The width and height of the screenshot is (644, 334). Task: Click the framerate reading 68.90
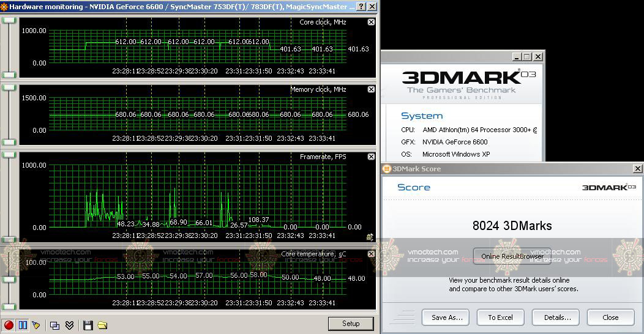pos(178,222)
